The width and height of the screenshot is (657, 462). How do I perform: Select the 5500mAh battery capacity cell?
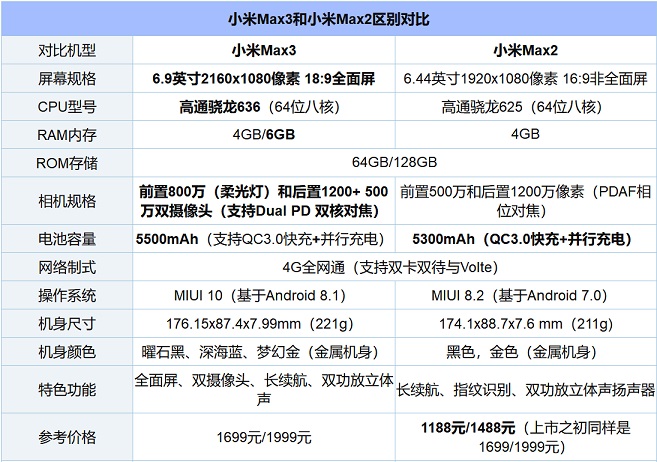pyautogui.click(x=264, y=239)
